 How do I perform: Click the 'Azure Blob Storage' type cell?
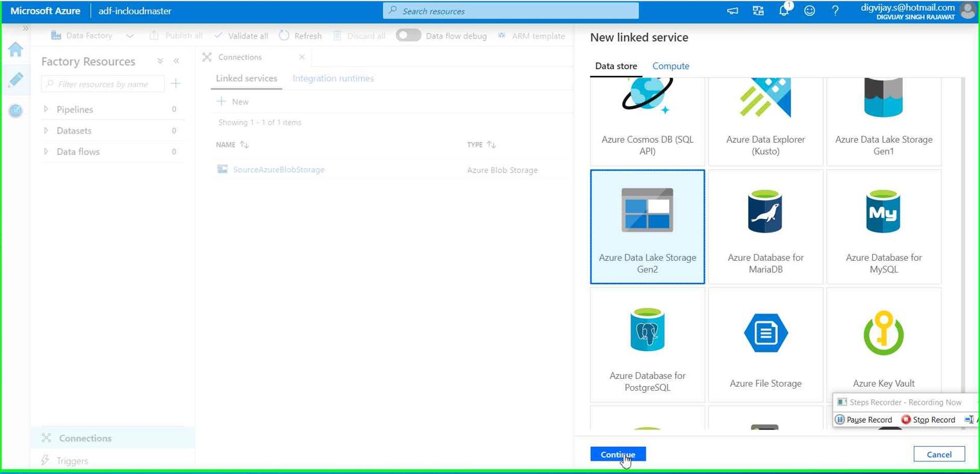click(x=502, y=170)
